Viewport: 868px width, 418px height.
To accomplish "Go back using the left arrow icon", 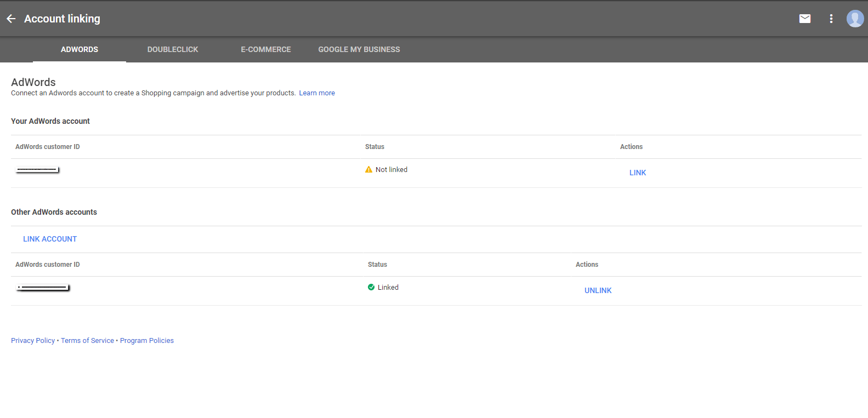I will coord(11,19).
